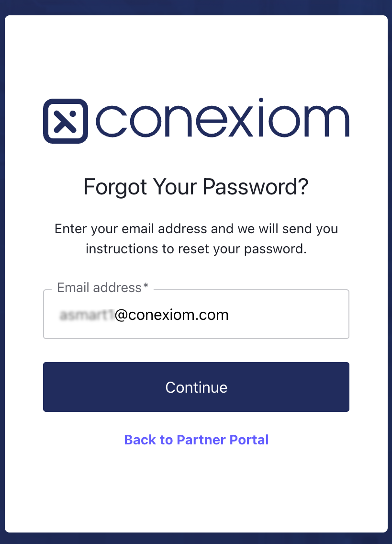
Task: Click the @ symbol in the email field
Action: point(121,315)
